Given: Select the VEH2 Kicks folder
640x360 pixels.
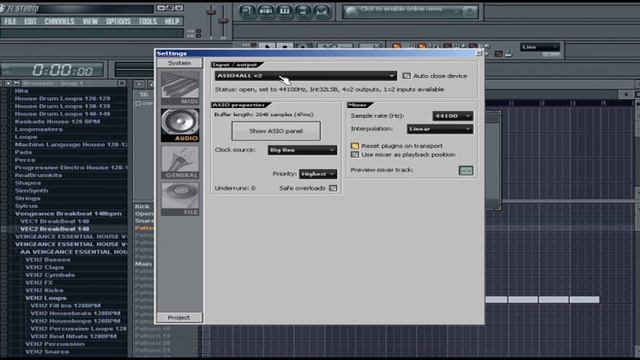Looking at the screenshot, I should click(x=44, y=290).
